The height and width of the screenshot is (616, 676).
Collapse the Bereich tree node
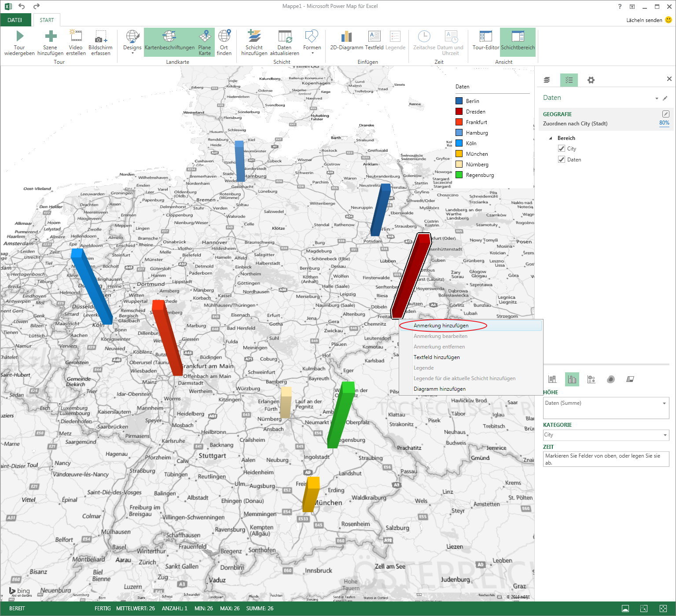(x=551, y=138)
